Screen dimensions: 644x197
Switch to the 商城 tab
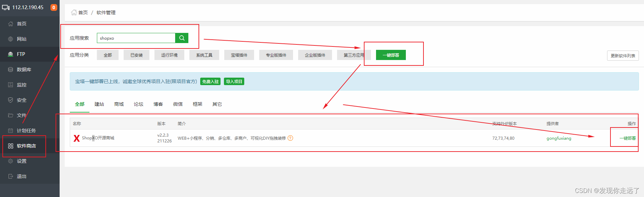point(119,104)
